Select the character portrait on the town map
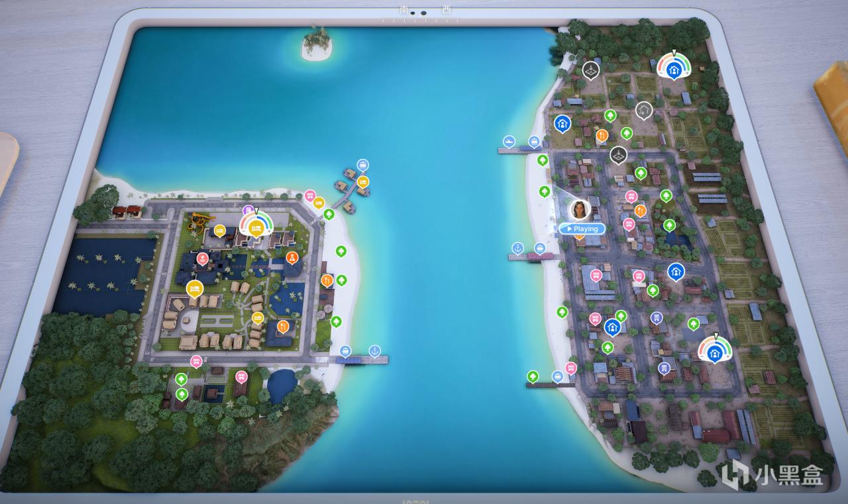The height and width of the screenshot is (504, 848). tap(580, 209)
